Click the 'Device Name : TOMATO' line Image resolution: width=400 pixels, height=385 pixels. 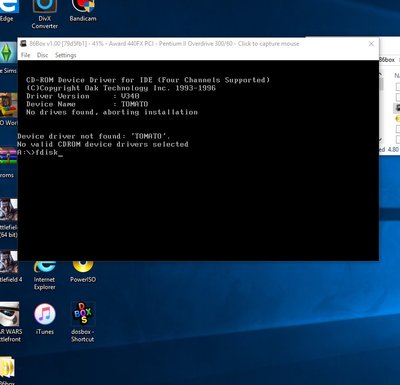coord(87,104)
